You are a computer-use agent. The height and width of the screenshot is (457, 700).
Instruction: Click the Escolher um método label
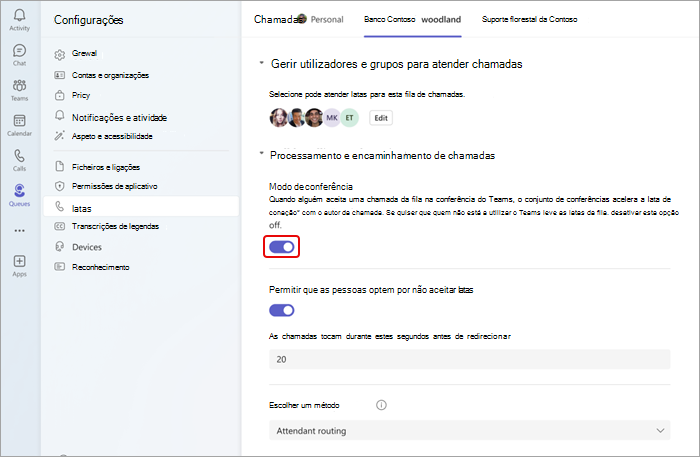[x=304, y=405]
